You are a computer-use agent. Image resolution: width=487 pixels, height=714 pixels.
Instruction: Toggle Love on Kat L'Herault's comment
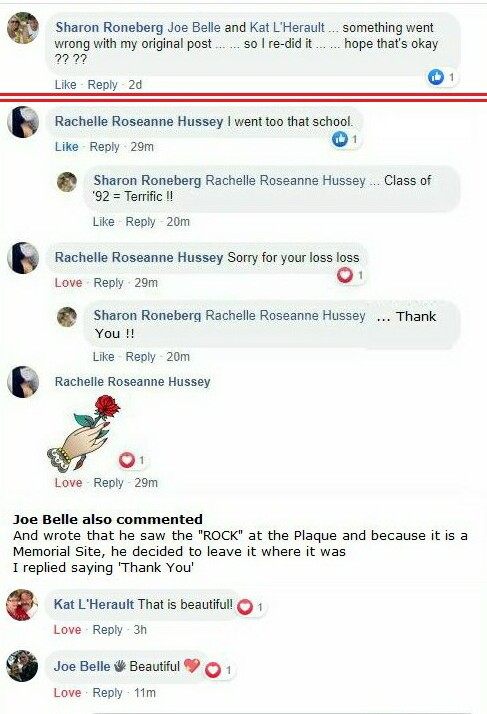click(x=67, y=630)
